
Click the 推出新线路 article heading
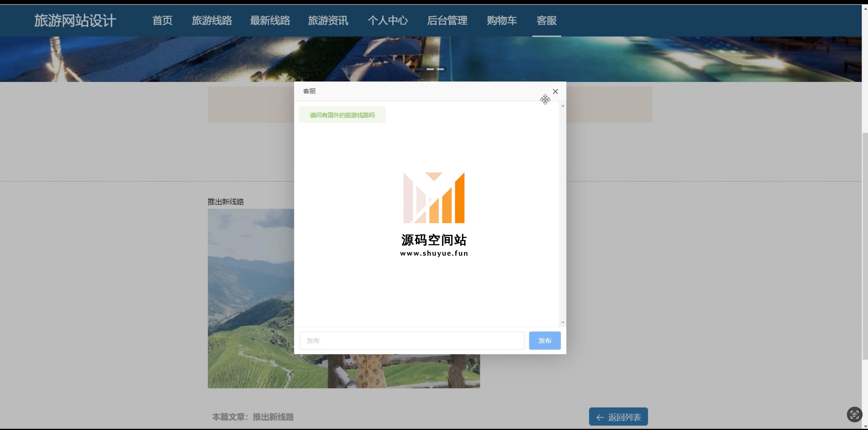coord(225,201)
